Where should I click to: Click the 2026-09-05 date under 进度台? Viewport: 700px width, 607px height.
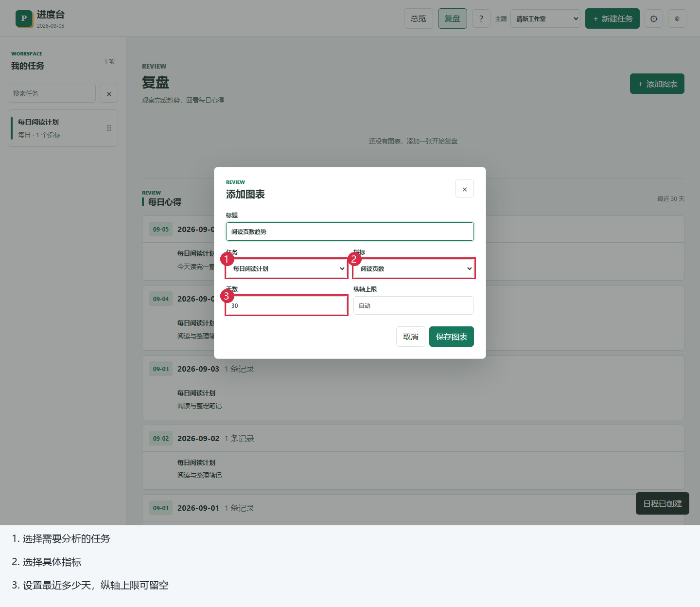[x=51, y=26]
